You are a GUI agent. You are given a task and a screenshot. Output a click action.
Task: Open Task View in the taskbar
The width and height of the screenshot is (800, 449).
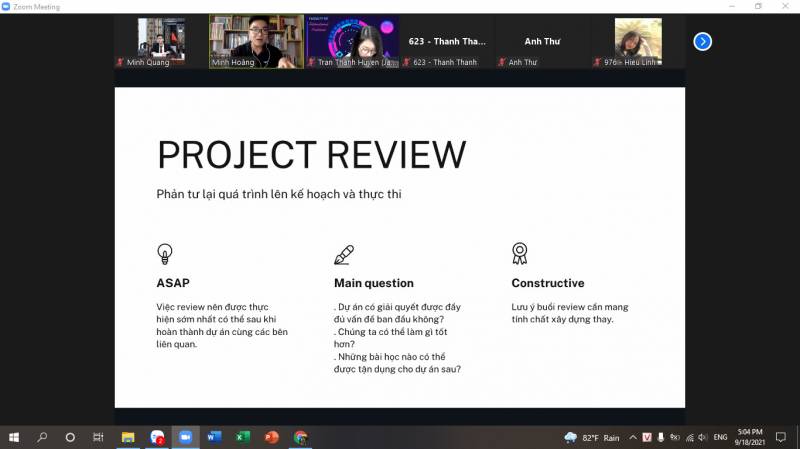(x=98, y=437)
